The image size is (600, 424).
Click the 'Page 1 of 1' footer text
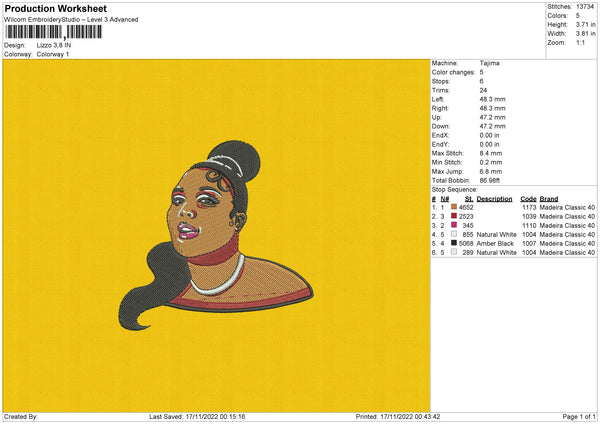579,417
